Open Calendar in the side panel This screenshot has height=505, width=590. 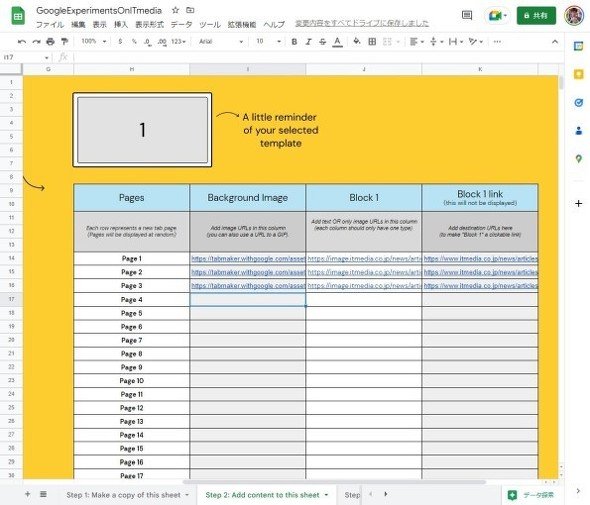click(x=578, y=46)
